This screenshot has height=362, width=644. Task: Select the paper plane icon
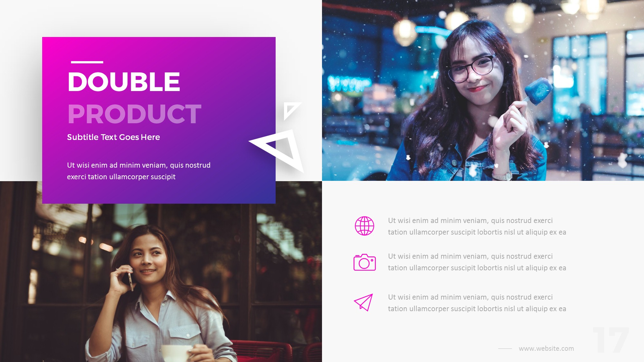pos(364,302)
